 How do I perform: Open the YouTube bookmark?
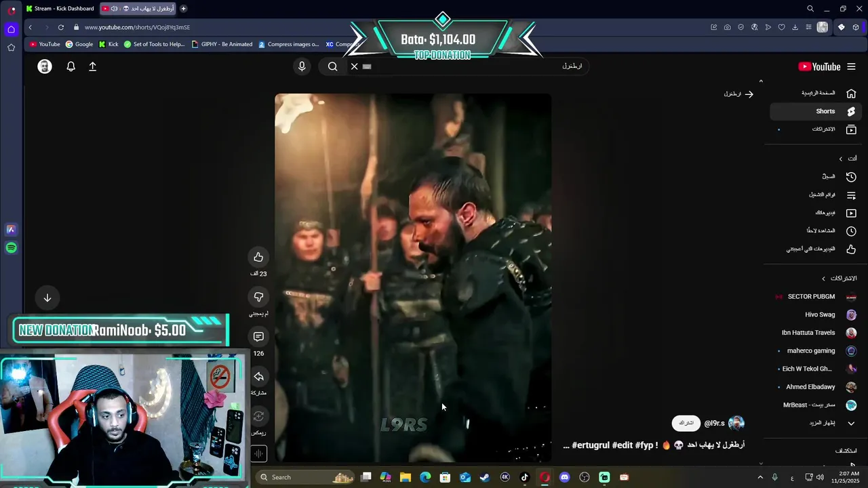(45, 44)
